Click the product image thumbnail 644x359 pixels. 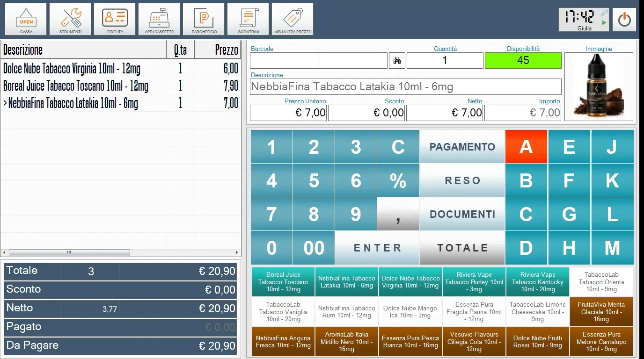coord(599,86)
